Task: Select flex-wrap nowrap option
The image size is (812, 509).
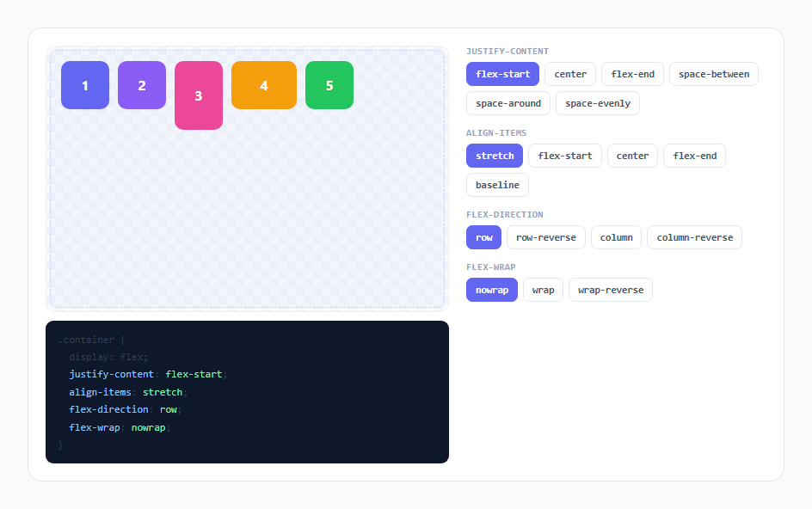Action: pos(492,290)
